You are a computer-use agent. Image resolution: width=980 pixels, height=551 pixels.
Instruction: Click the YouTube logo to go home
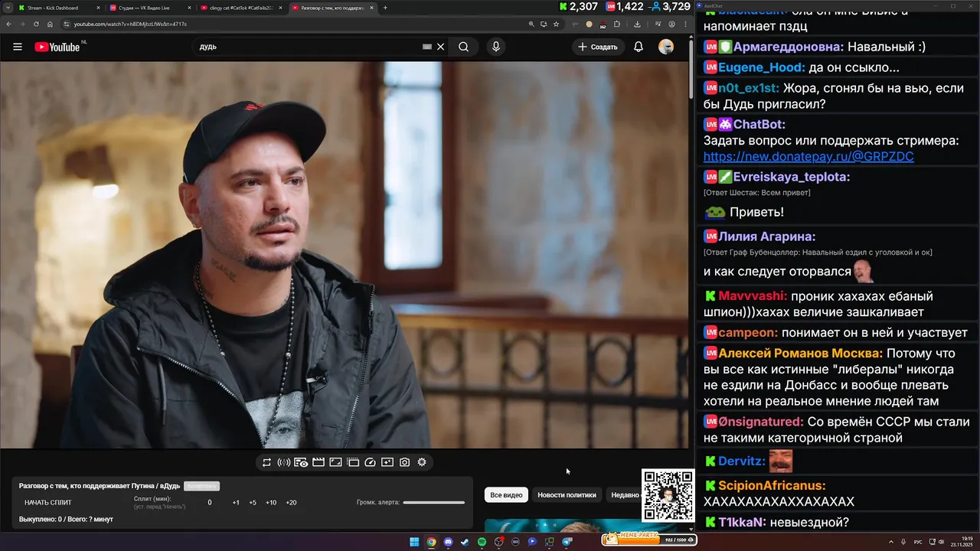tap(57, 47)
